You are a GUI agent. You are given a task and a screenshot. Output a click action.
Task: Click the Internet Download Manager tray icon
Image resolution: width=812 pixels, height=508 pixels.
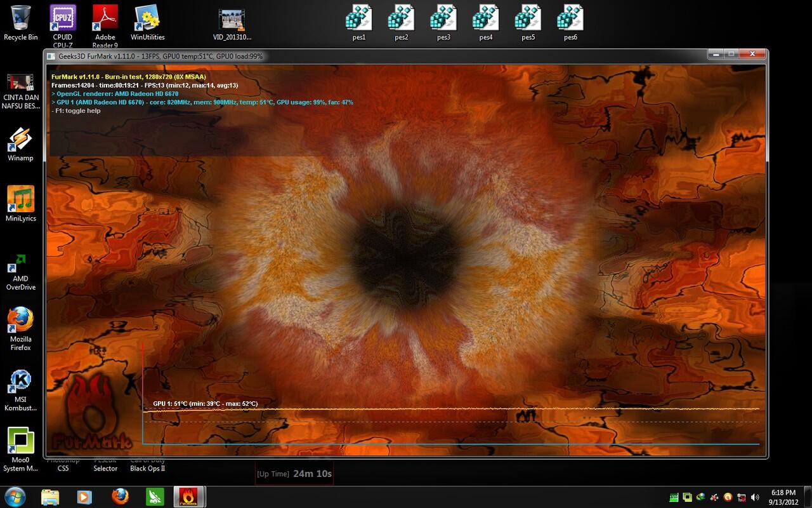pos(700,497)
